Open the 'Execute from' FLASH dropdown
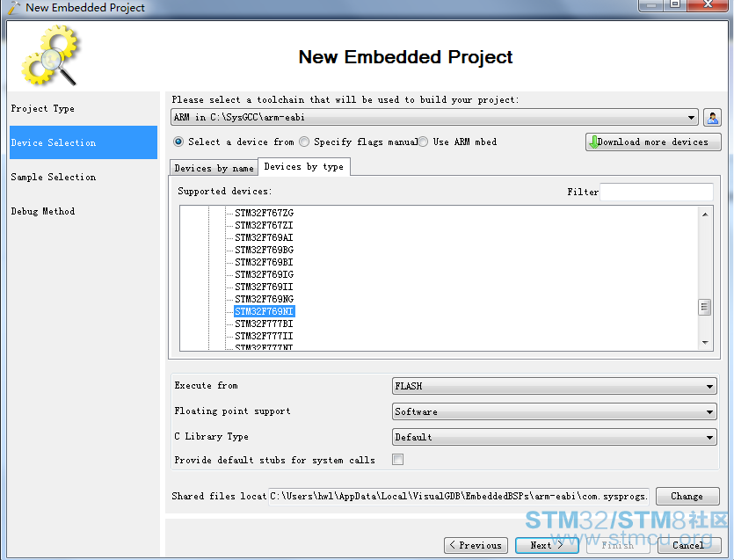Screen dimensions: 734x560 click(x=555, y=386)
